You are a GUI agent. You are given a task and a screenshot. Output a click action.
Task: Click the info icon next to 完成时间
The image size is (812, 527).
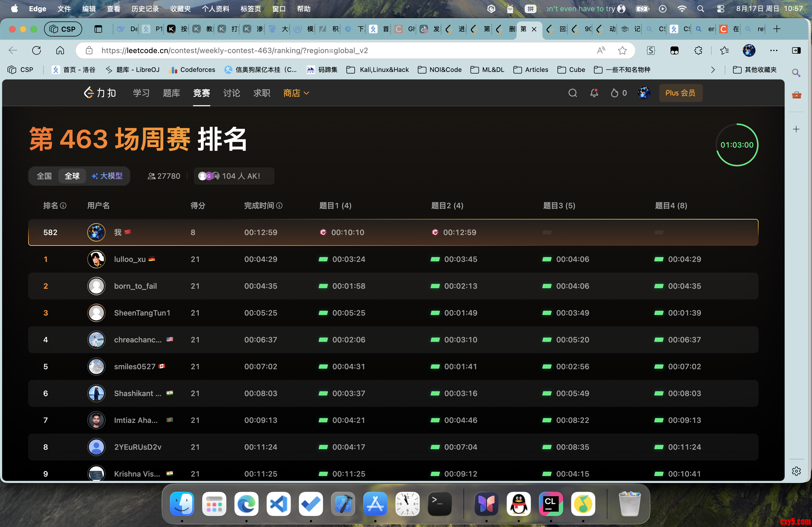click(280, 206)
